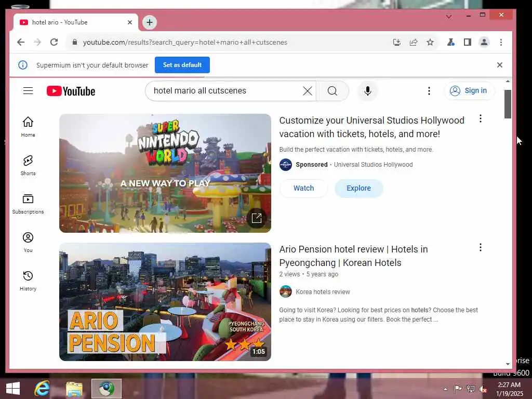The height and width of the screenshot is (399, 532).
Task: Open Shorts in the sidebar
Action: (28, 166)
